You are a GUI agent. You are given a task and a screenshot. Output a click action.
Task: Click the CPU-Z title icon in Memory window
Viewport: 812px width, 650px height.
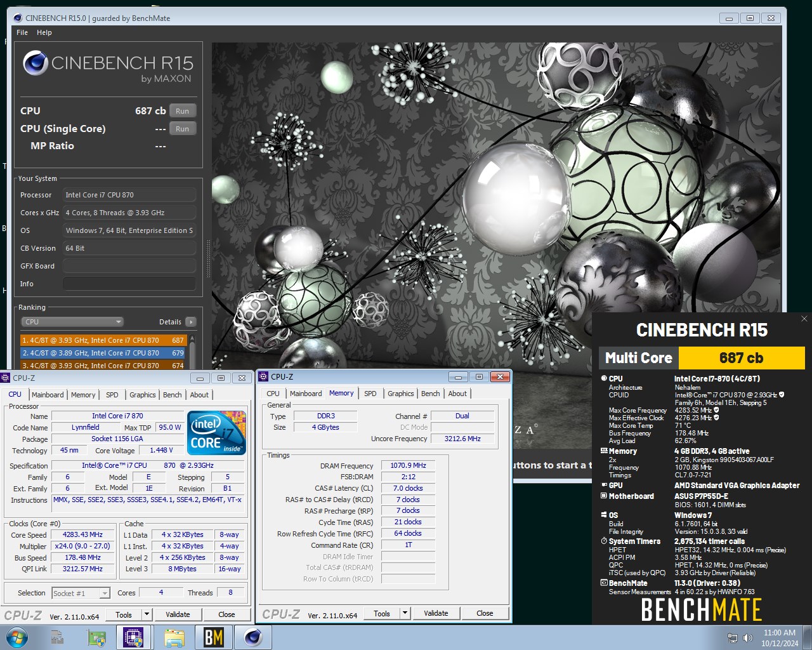(x=264, y=376)
